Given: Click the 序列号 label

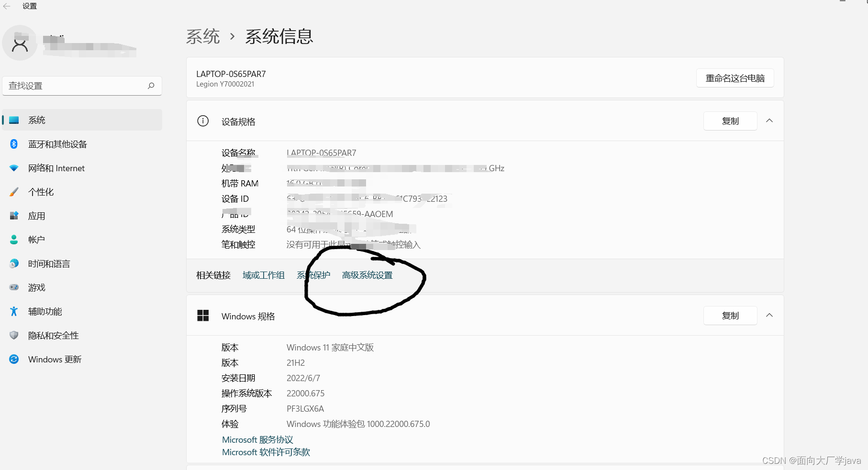Looking at the screenshot, I should click(x=234, y=408).
